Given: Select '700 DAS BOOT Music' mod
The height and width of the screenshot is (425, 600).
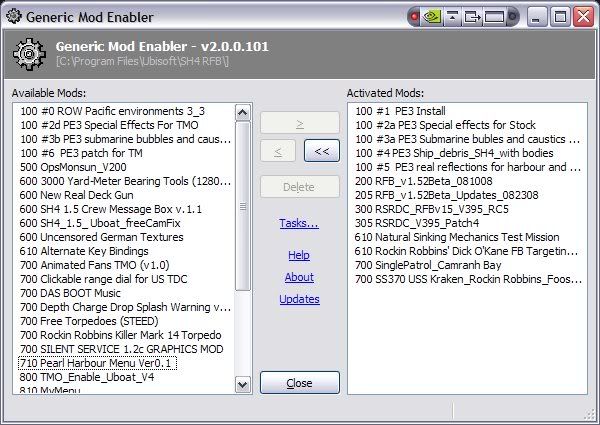Looking at the screenshot, I should tap(70, 293).
